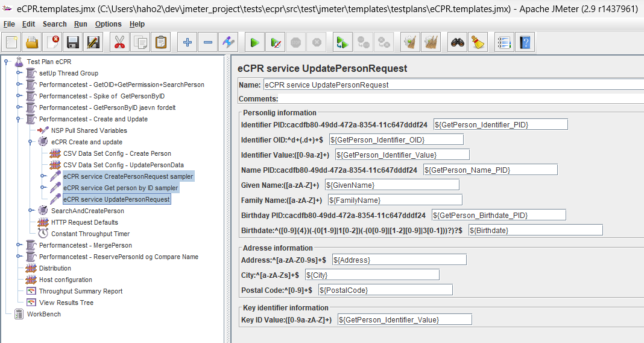Open the Options menu
This screenshot has height=343, width=644.
[x=108, y=24]
